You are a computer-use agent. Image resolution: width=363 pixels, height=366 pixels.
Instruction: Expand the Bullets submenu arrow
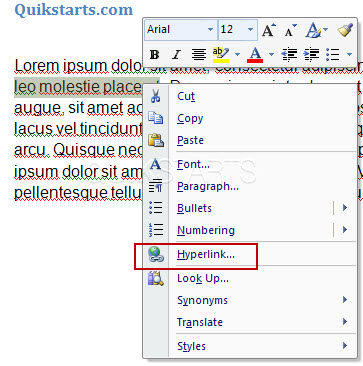(345, 208)
